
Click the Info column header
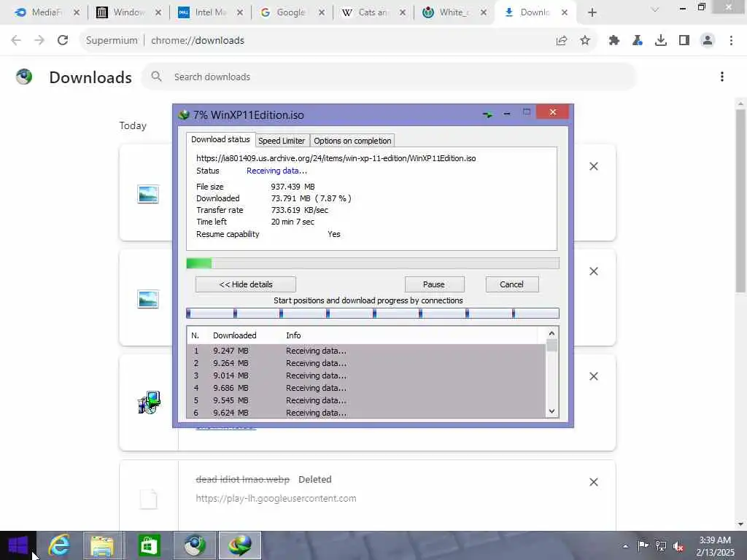[293, 335]
